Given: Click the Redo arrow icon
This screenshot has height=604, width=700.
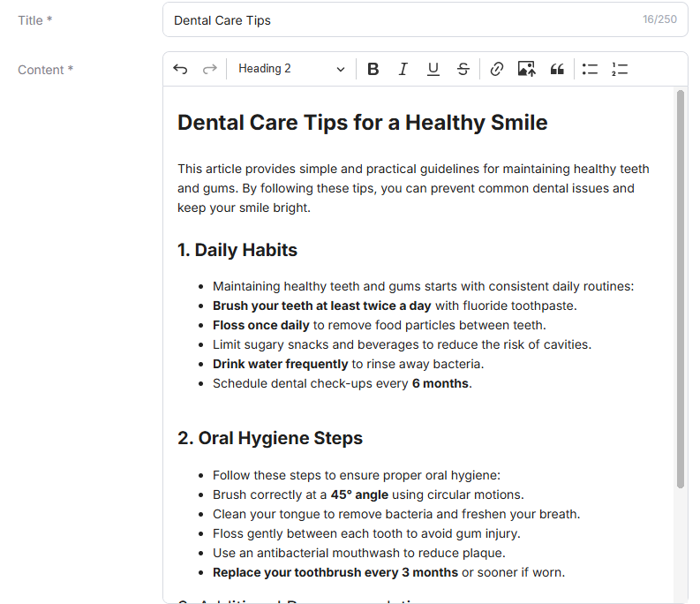Looking at the screenshot, I should coord(209,69).
